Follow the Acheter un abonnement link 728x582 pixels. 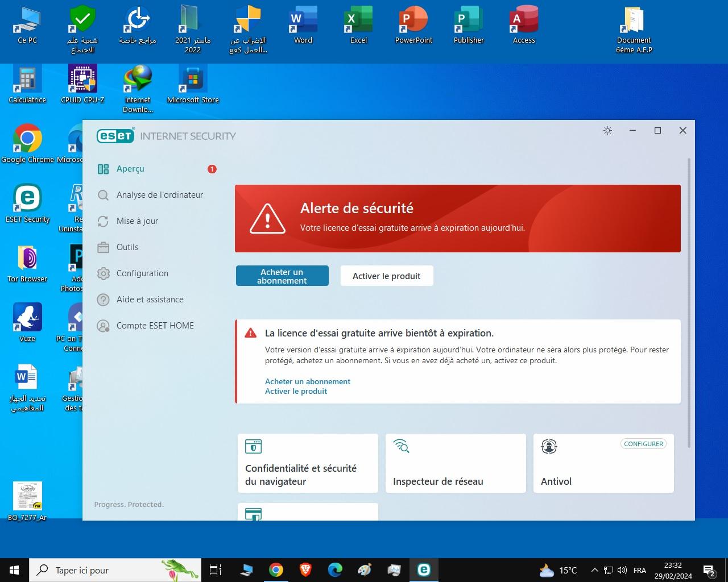point(308,381)
